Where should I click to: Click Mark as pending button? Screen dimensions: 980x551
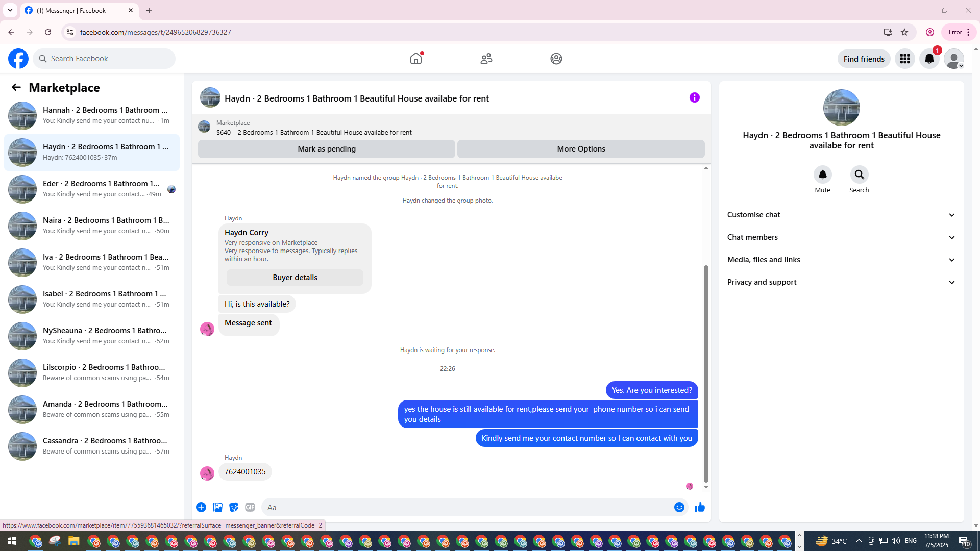pos(327,149)
